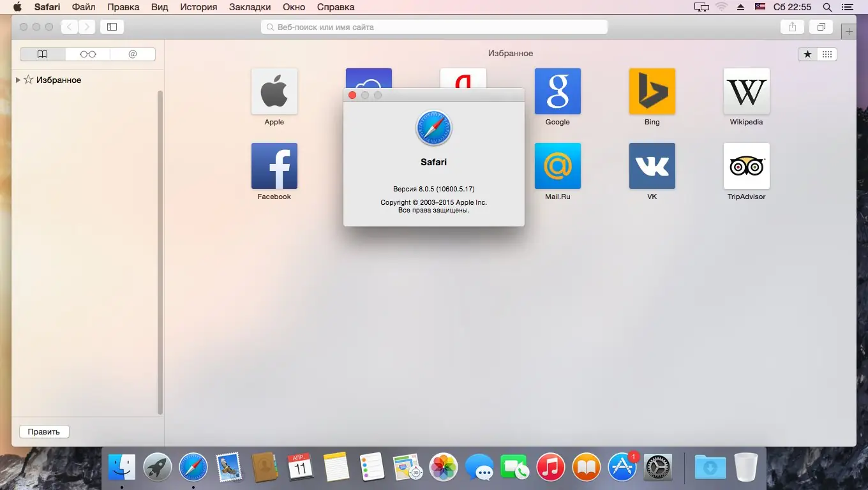The width and height of the screenshot is (868, 490).
Task: Open iTunes from the Dock
Action: [x=550, y=468]
